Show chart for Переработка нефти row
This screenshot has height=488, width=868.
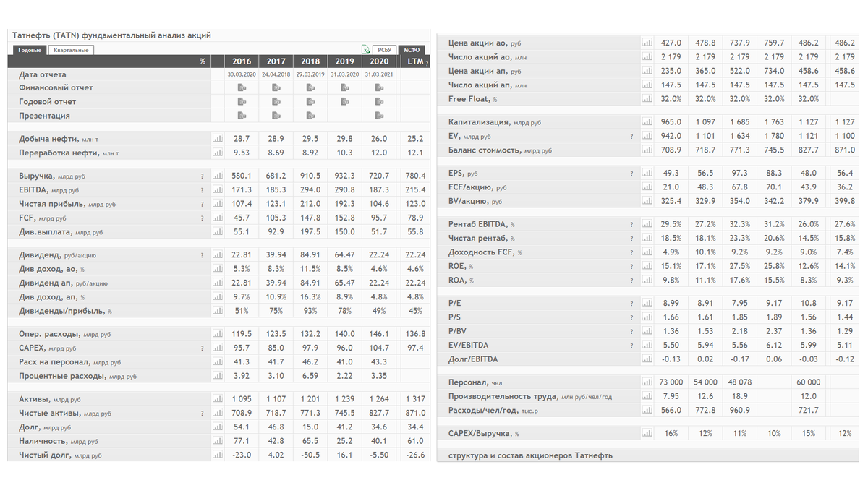click(x=217, y=153)
